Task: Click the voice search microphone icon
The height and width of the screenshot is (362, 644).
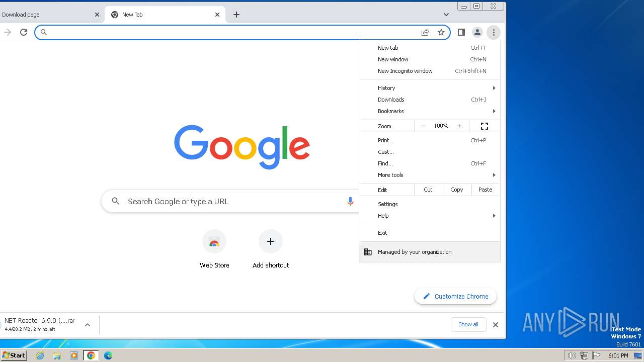Action: pyautogui.click(x=350, y=202)
